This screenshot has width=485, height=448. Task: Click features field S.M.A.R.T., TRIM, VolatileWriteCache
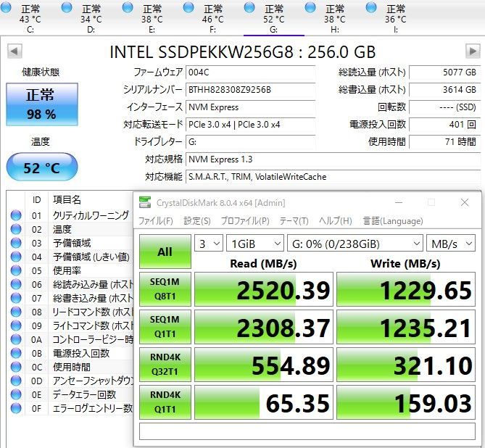(333, 177)
